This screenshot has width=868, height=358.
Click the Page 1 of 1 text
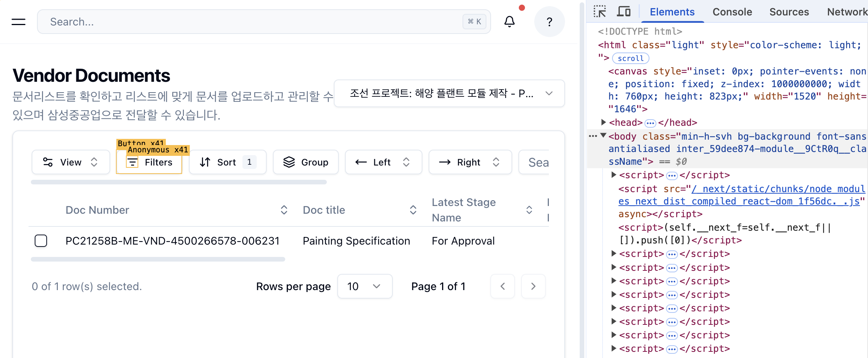438,286
